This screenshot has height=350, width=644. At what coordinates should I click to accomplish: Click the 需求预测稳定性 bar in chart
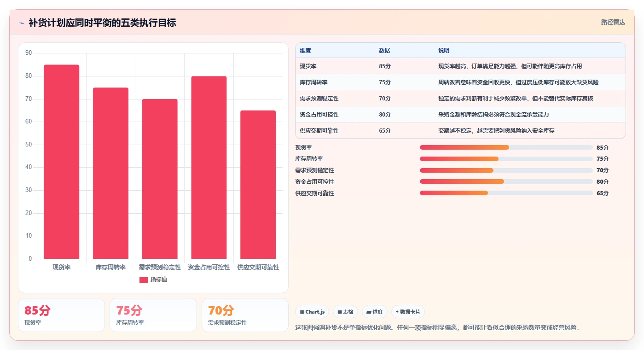coord(160,179)
